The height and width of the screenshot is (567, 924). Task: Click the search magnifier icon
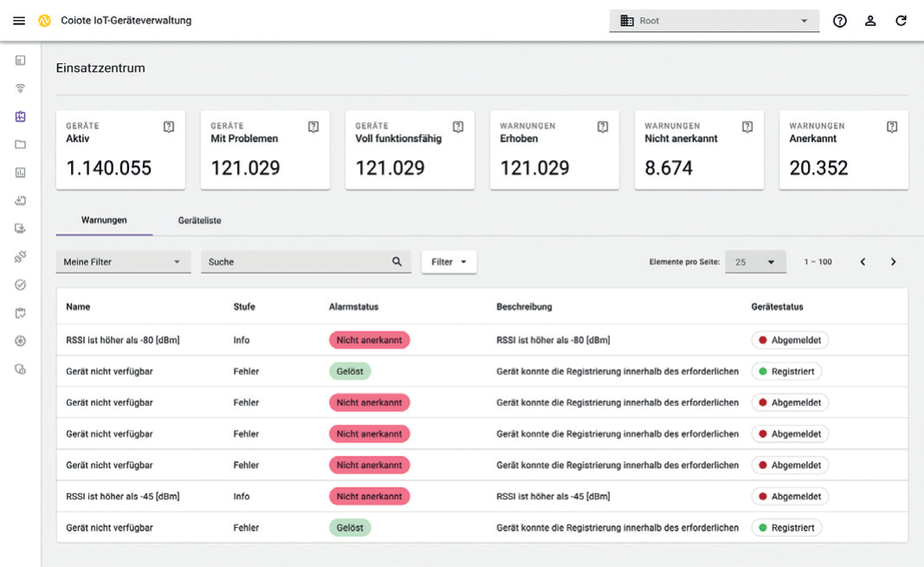[x=397, y=261]
